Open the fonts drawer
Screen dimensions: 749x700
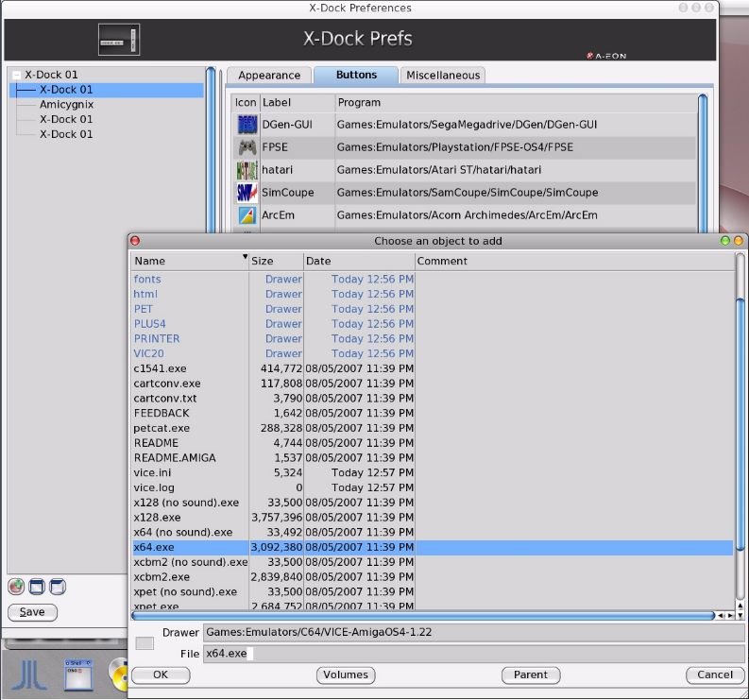(147, 280)
